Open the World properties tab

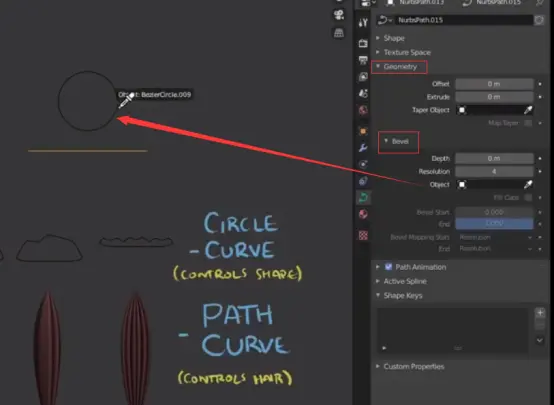pyautogui.click(x=363, y=110)
